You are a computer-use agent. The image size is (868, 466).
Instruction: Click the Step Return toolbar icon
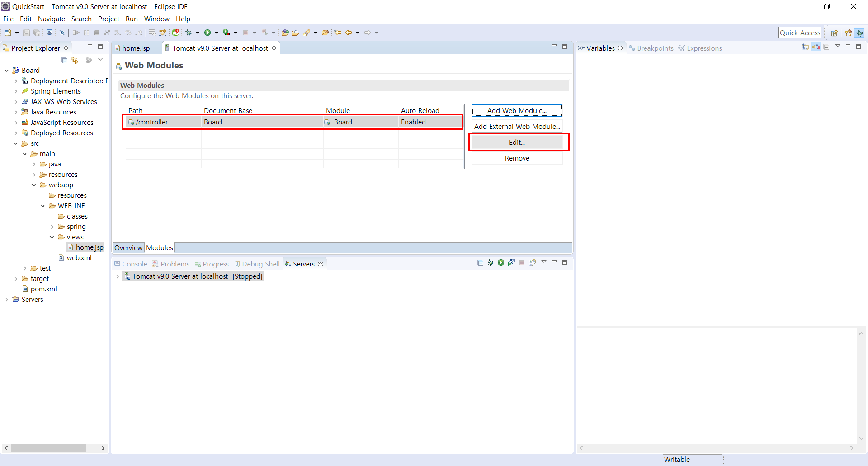coord(139,33)
